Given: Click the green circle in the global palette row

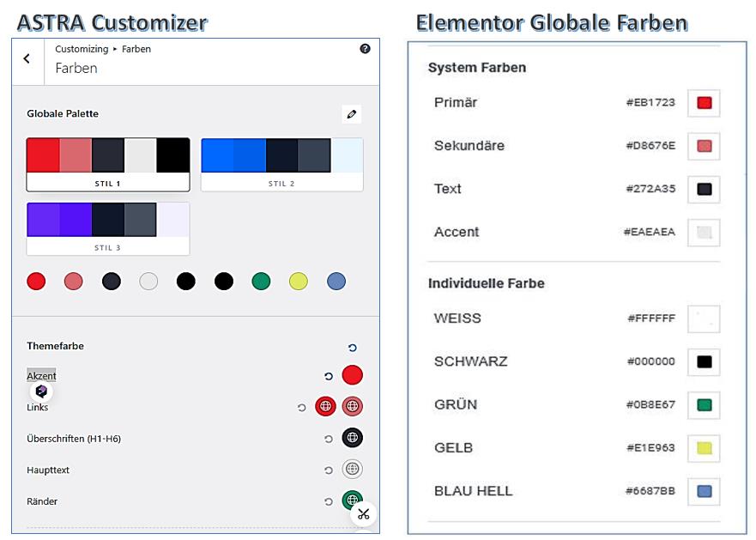Looking at the screenshot, I should 261,281.
